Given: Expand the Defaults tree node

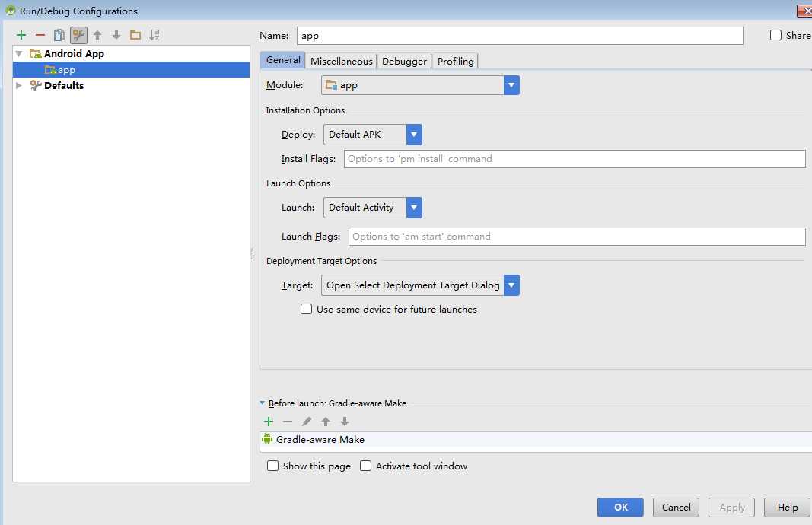Looking at the screenshot, I should [18, 85].
